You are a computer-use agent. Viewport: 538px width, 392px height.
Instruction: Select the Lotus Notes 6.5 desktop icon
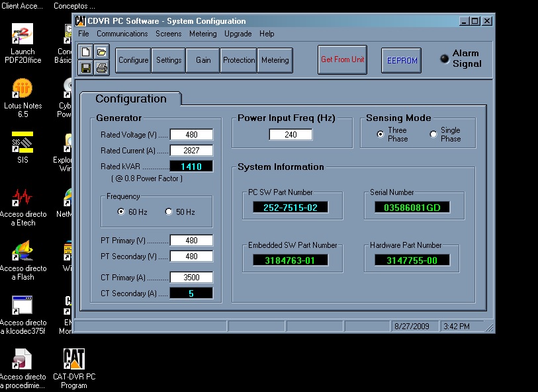click(22, 89)
